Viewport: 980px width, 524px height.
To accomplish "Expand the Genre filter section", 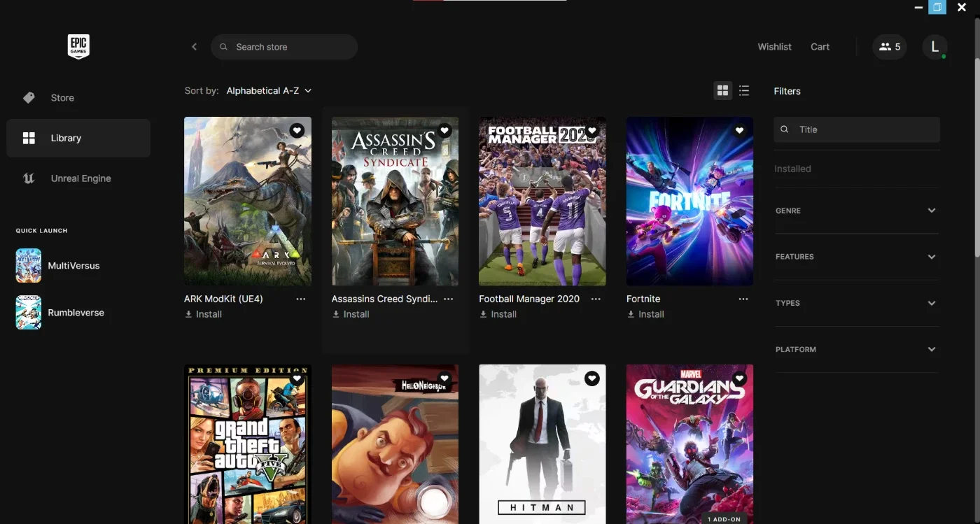I will (x=856, y=211).
